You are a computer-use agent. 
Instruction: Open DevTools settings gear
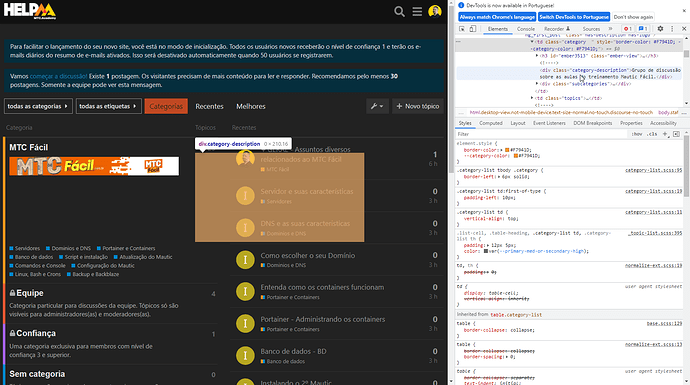coord(660,29)
